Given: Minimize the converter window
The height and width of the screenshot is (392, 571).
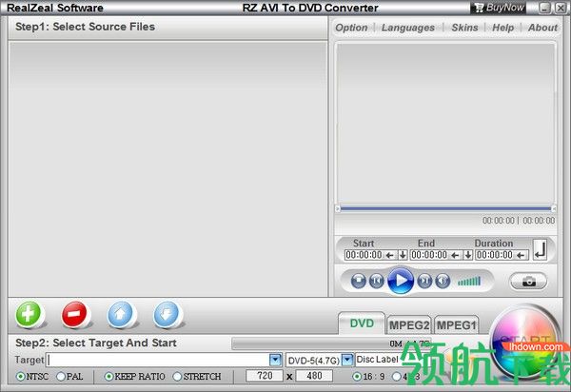Looking at the screenshot, I should tap(544, 8).
